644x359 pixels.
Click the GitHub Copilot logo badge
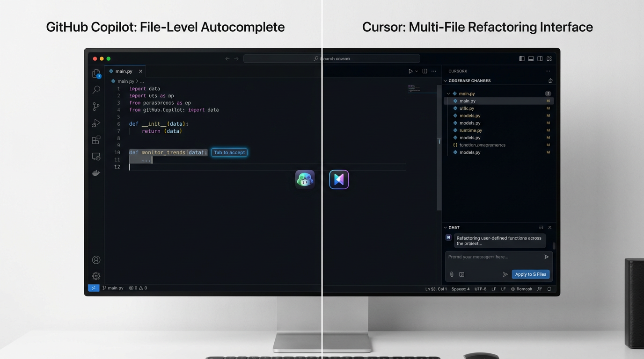tap(305, 179)
